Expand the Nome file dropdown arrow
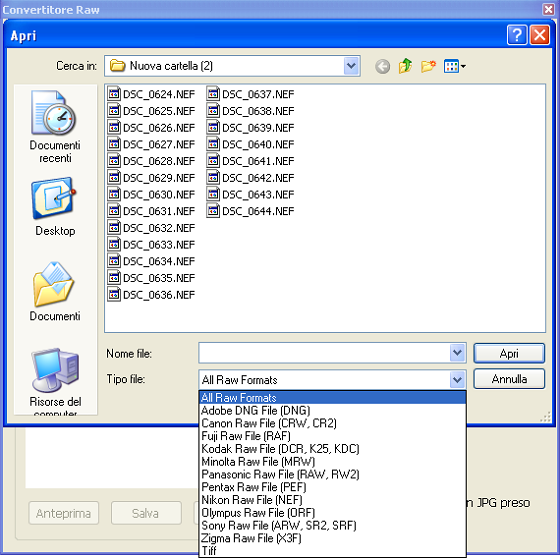 pos(457,353)
